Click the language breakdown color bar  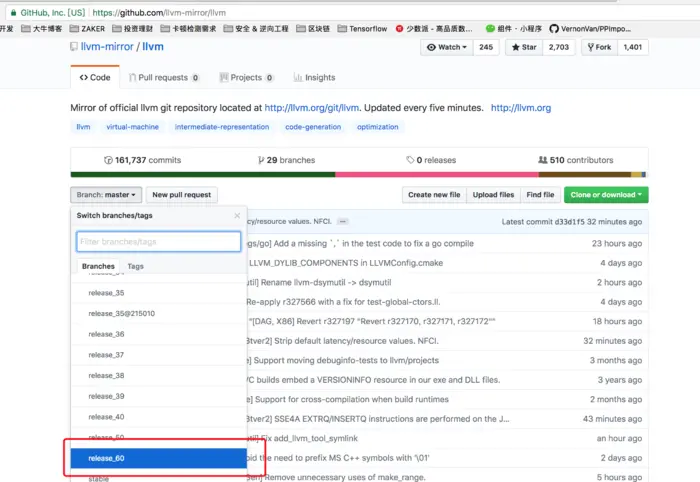click(x=359, y=175)
